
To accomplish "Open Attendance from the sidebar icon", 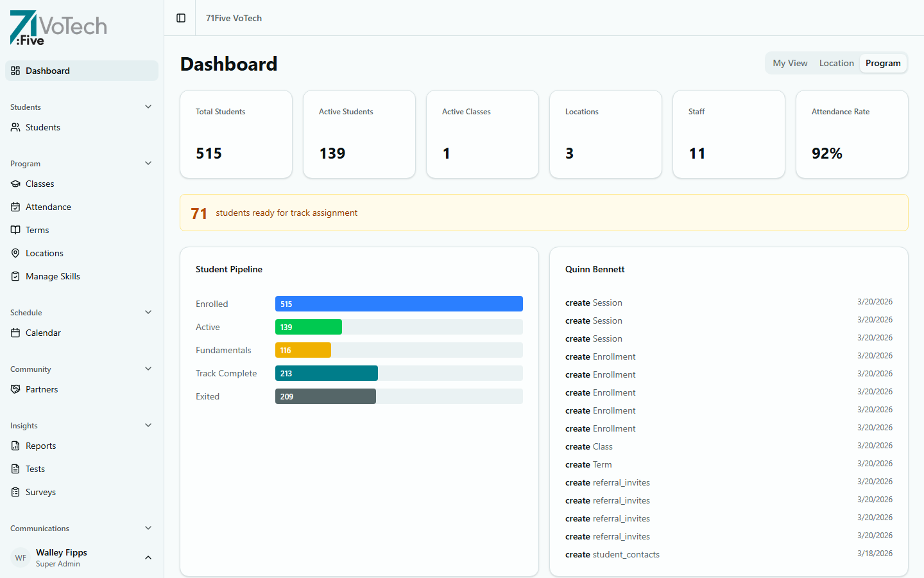I will tap(15, 207).
